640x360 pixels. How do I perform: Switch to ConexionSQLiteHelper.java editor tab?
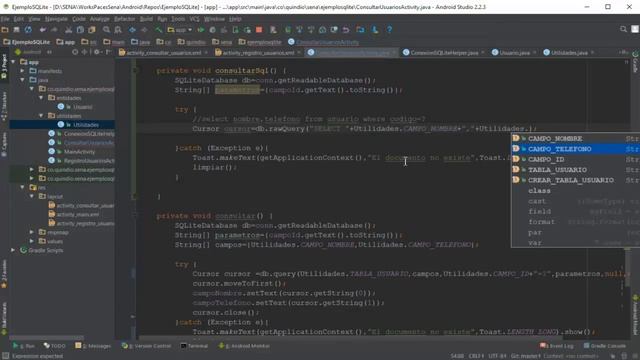point(444,53)
